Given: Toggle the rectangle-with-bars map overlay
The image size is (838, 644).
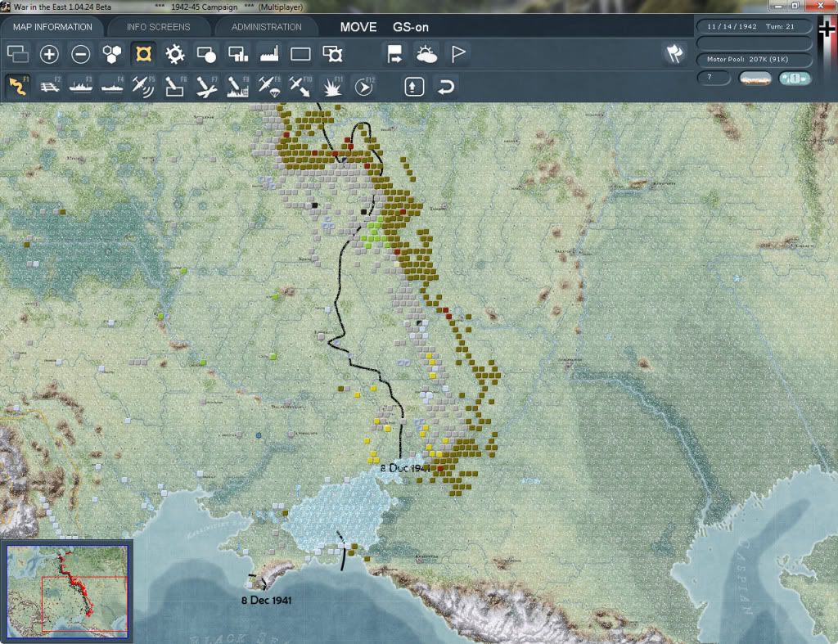Looking at the screenshot, I should (238, 54).
